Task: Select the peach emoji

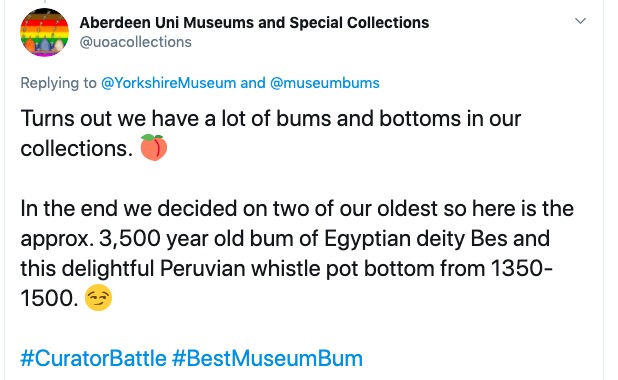Action: click(x=154, y=147)
